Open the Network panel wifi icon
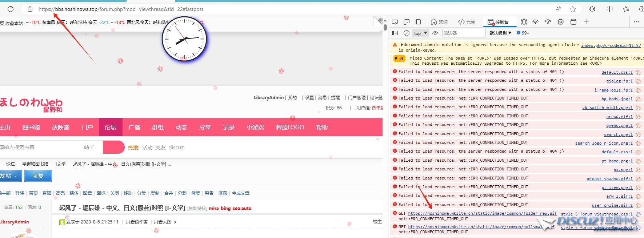Image resolution: width=644 pixels, height=238 pixels. pyautogui.click(x=535, y=22)
